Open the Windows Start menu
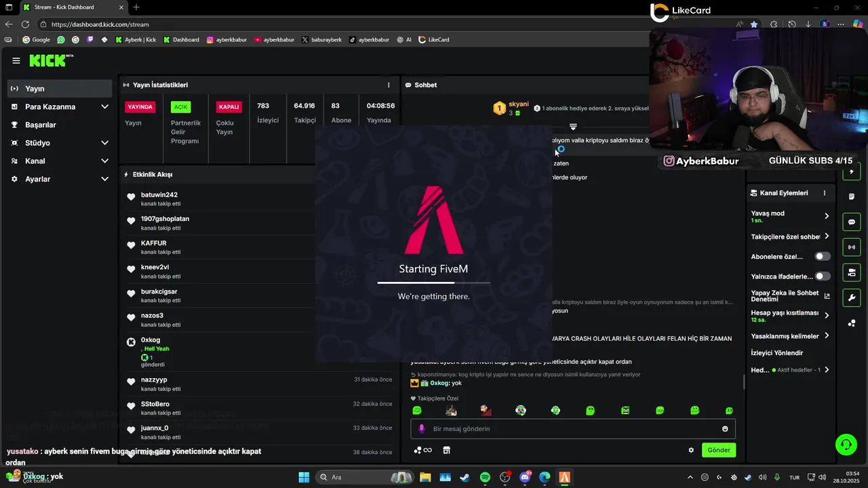The height and width of the screenshot is (488, 868). tap(304, 477)
